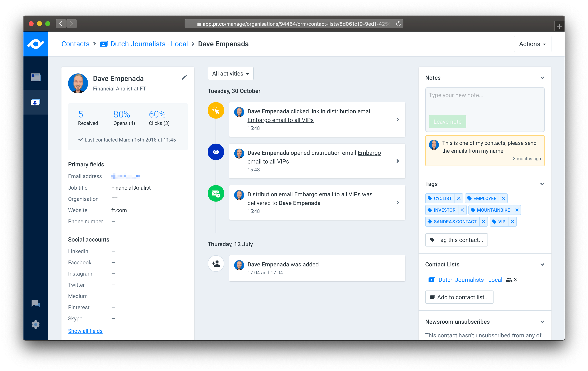Click the browser reload page icon

tap(398, 24)
